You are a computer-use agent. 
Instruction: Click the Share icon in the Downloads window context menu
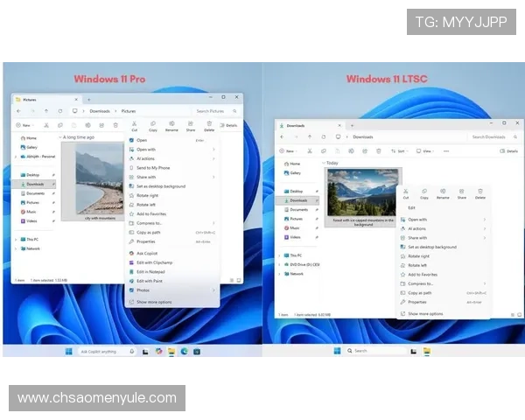[x=462, y=193]
